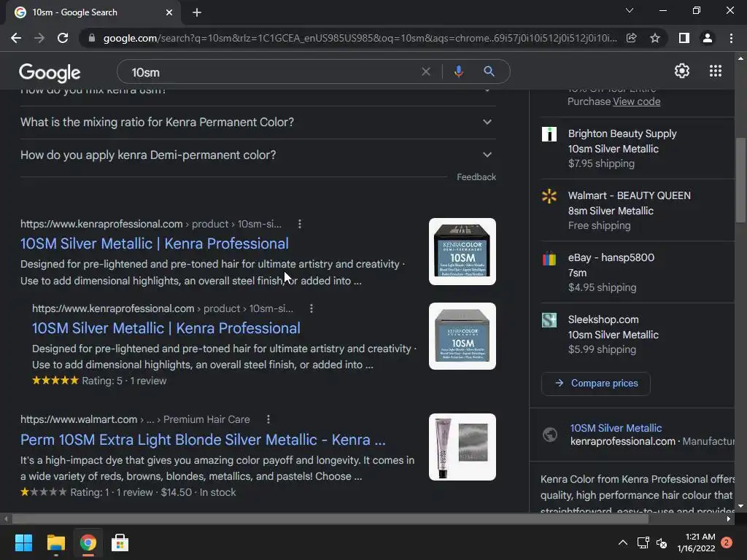
Task: Click Chrome icon in taskbar
Action: 88,542
